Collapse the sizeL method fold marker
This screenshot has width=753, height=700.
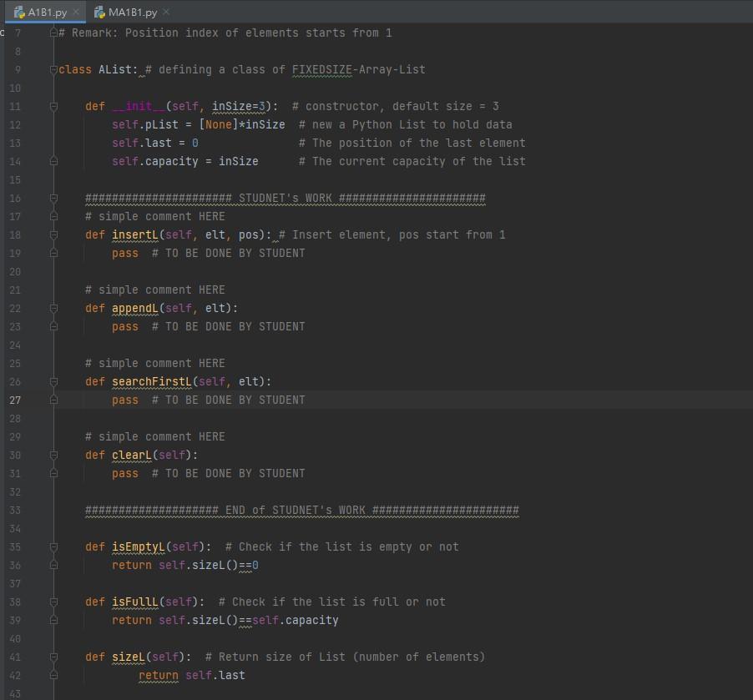53,657
